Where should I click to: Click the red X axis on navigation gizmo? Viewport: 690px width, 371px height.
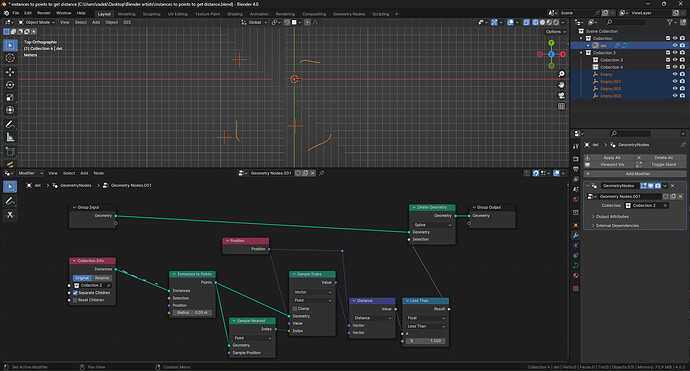563,54
